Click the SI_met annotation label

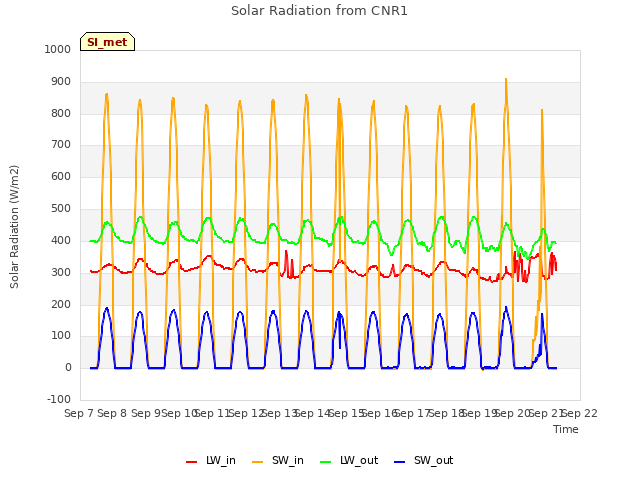pos(107,42)
